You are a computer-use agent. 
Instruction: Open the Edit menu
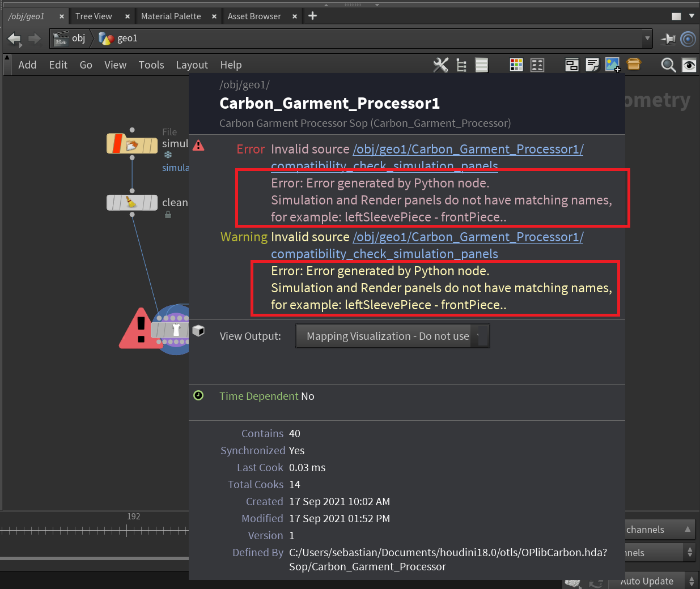point(58,65)
